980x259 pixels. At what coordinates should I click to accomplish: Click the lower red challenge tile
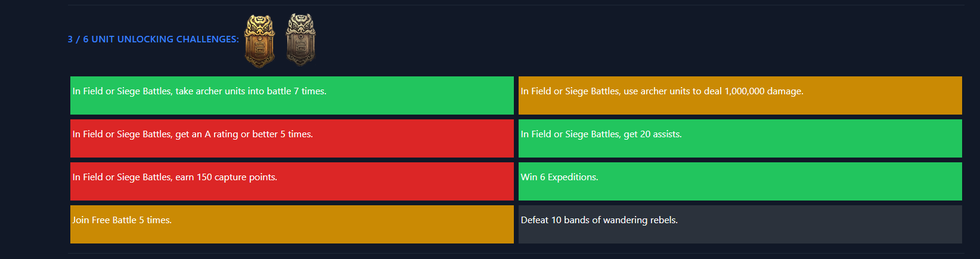point(292,181)
